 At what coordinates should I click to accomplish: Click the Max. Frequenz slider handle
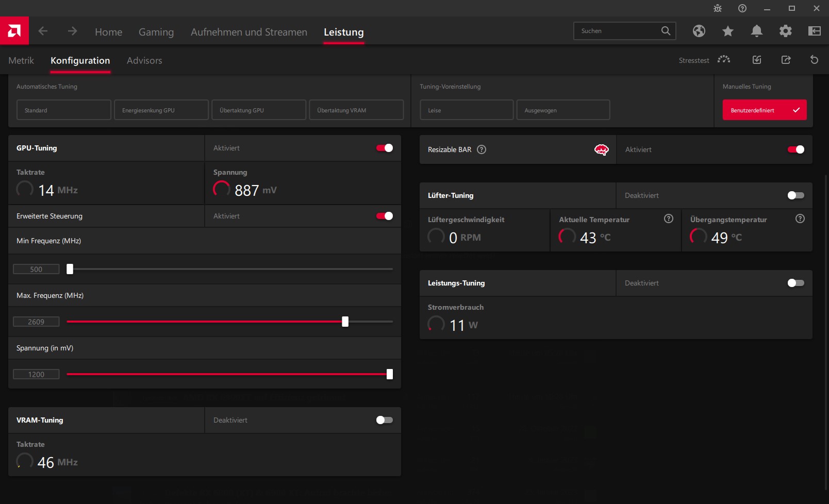pos(345,322)
